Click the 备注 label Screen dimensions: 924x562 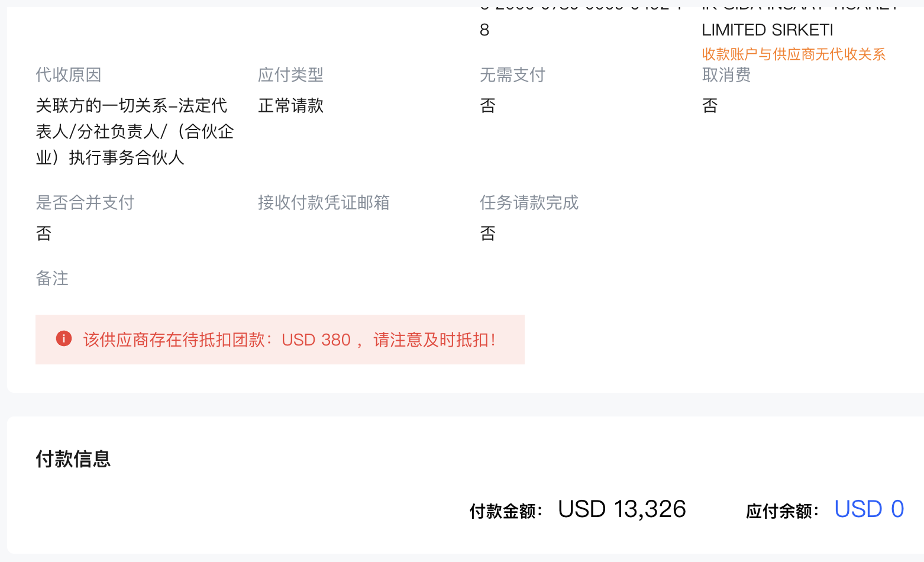click(52, 279)
